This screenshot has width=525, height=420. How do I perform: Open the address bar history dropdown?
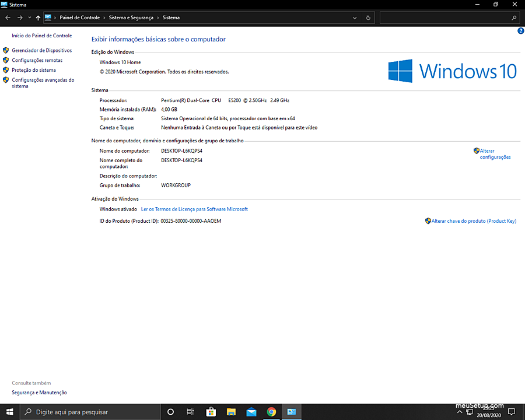point(355,18)
